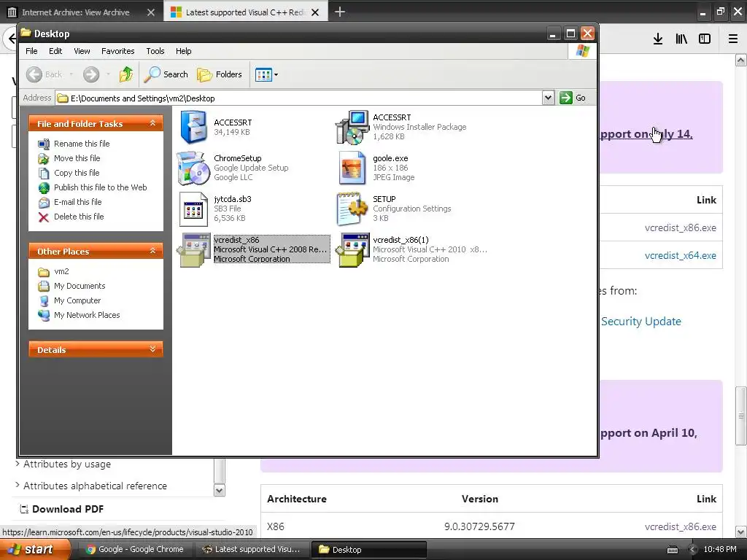Screen dimensions: 747x560
Task: Click the vcredist_x86(1) file name
Action: point(400,240)
